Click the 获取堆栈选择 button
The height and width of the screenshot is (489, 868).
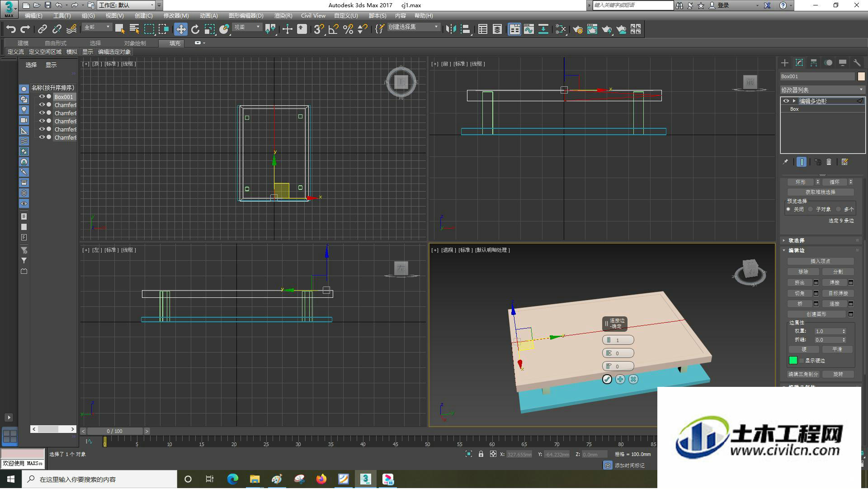(x=821, y=192)
